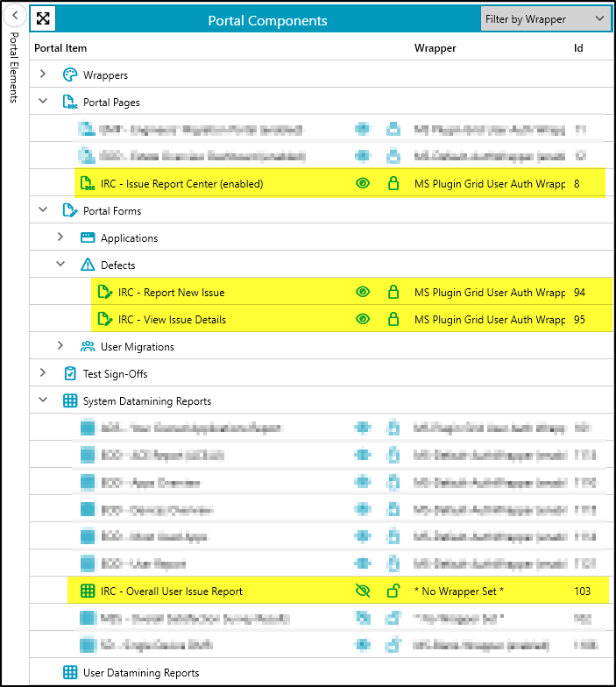The height and width of the screenshot is (687, 616).
Task: Click the Portal Forms pencil-document icon
Action: pos(70,210)
